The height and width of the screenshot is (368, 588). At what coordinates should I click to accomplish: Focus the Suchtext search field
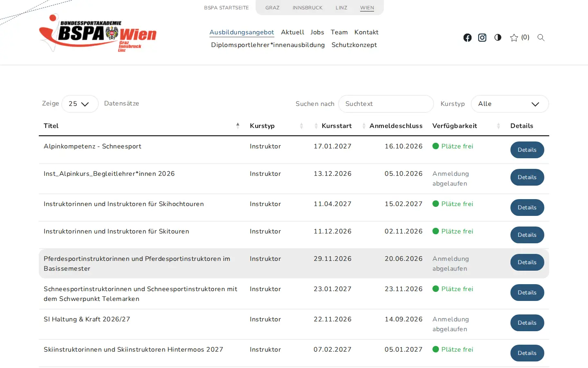click(x=386, y=104)
